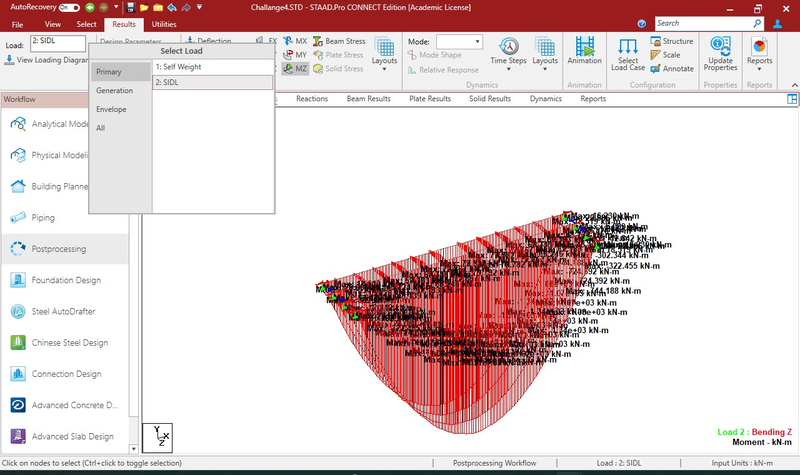The image size is (800, 475).
Task: Click the Search input field
Action: [x=708, y=23]
